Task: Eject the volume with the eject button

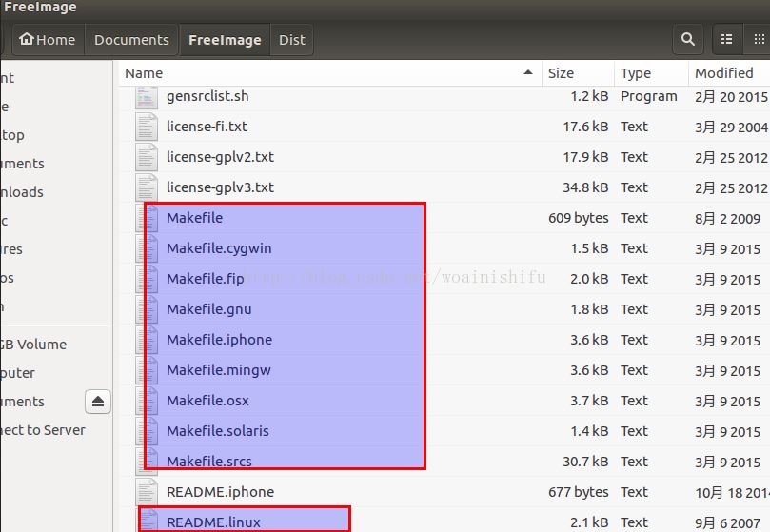Action: coord(98,402)
